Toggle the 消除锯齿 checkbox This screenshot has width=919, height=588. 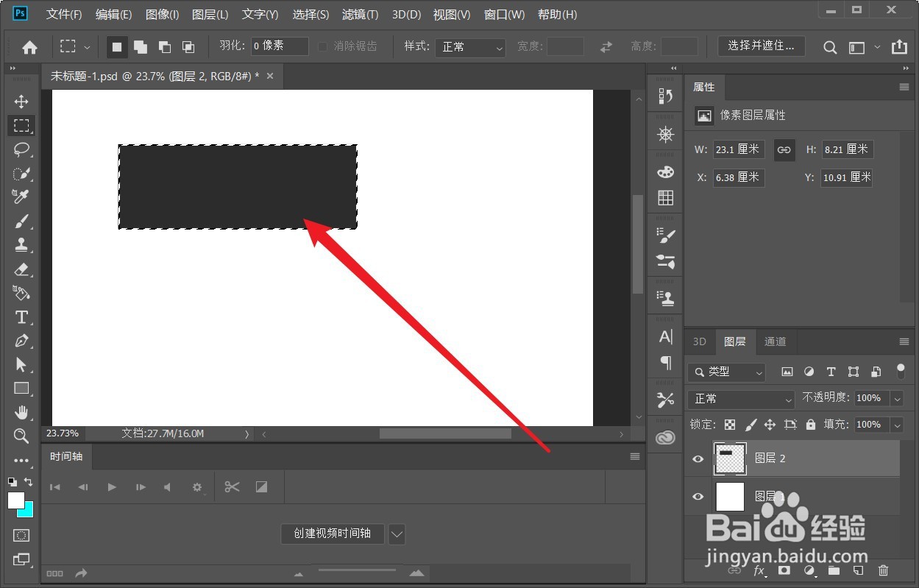point(323,46)
